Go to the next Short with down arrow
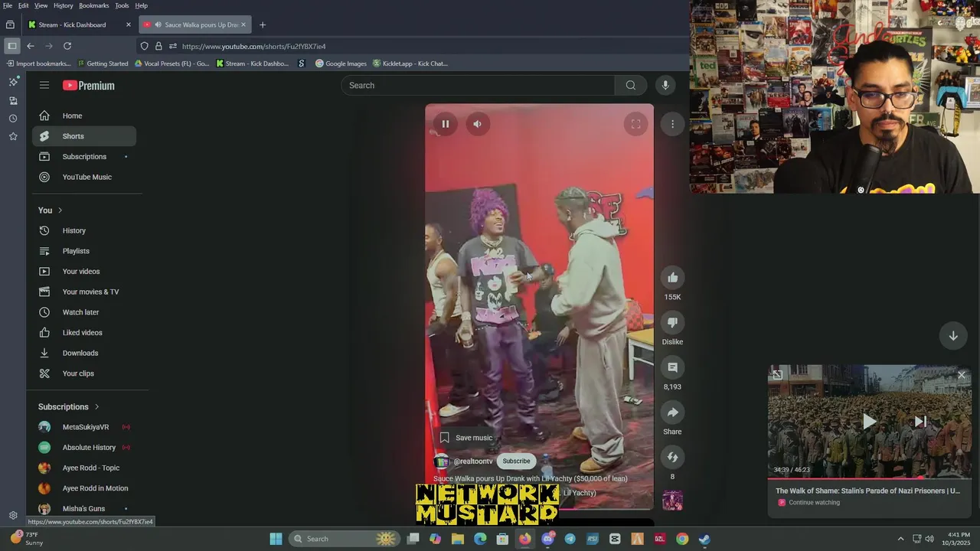Viewport: 980px width, 551px height. pos(953,335)
